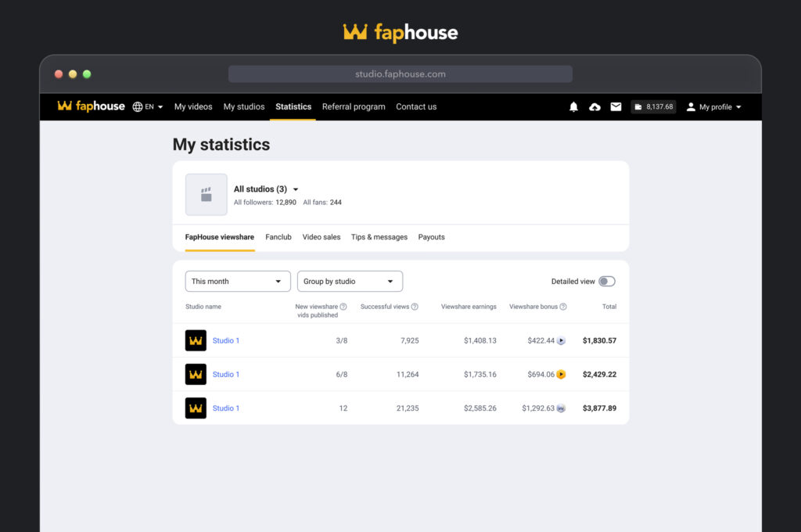Click studio logo in the 11,264 views row
Screen dimensions: 801x532
[196, 375]
